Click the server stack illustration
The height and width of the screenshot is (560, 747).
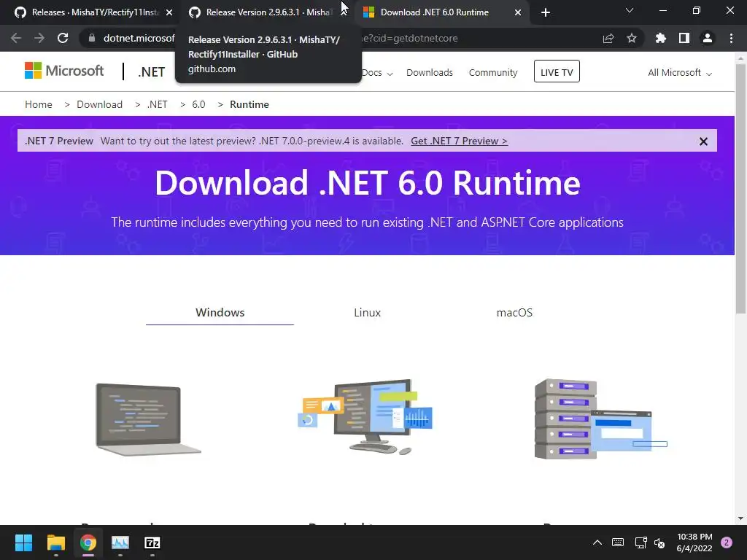pos(600,419)
